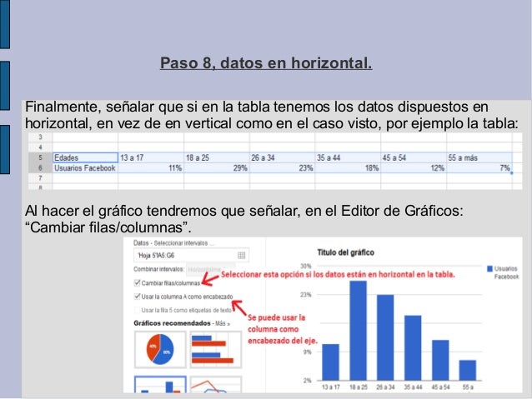Select row header 3

(40, 137)
